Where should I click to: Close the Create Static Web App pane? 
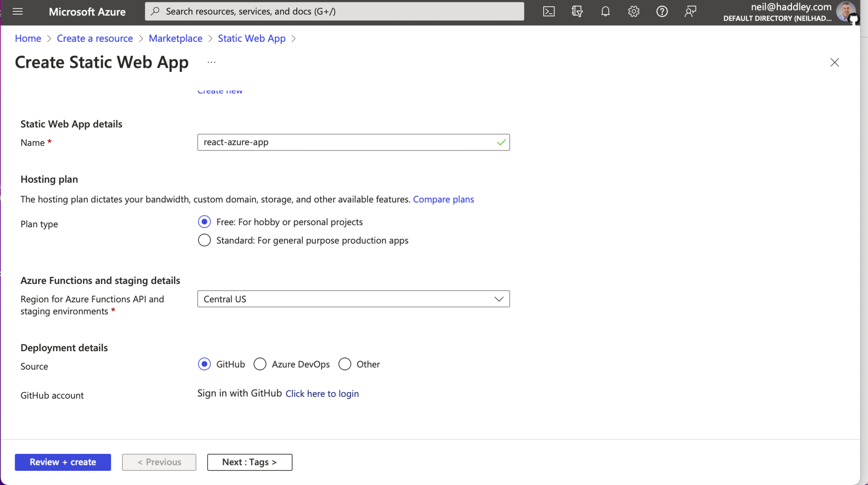click(834, 62)
